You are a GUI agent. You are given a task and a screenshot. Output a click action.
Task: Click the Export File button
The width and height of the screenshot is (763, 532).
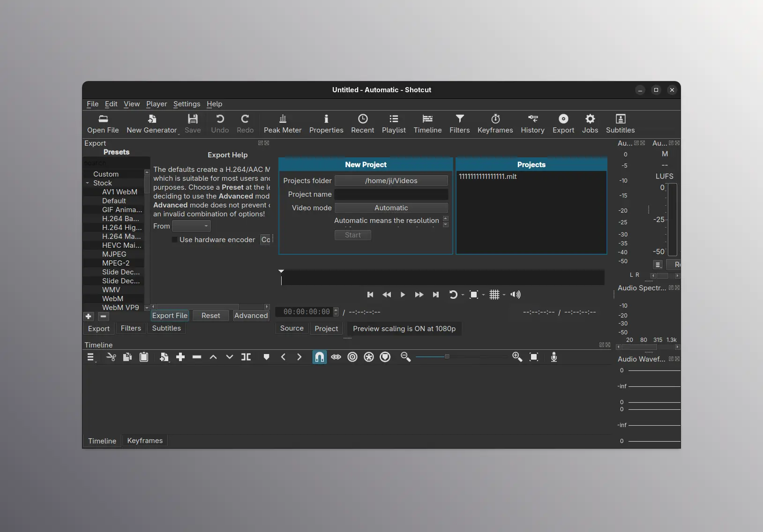(170, 316)
